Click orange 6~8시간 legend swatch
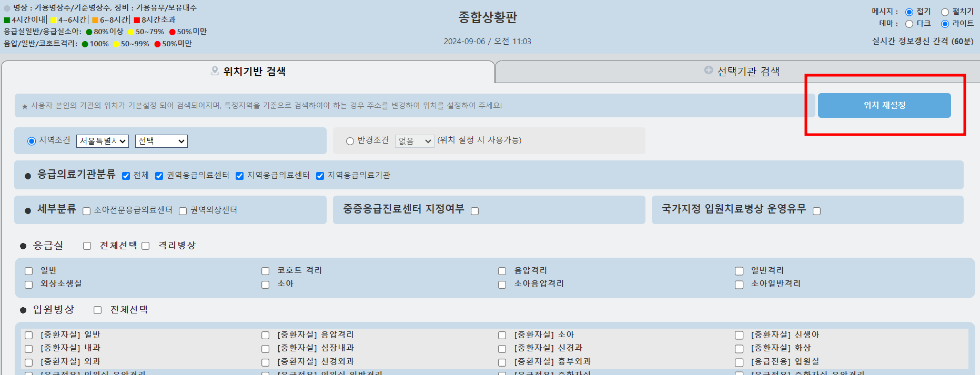This screenshot has width=980, height=375. pos(95,20)
